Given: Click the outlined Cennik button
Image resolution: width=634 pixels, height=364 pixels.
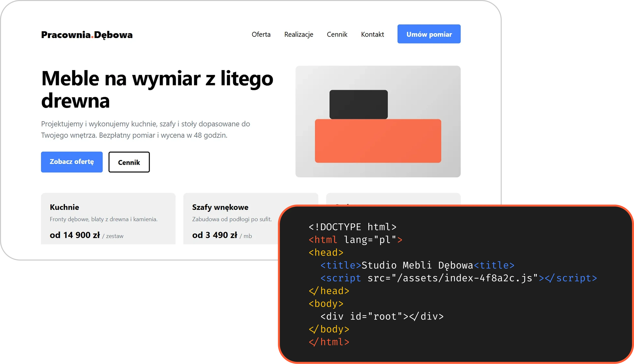Looking at the screenshot, I should 129,162.
